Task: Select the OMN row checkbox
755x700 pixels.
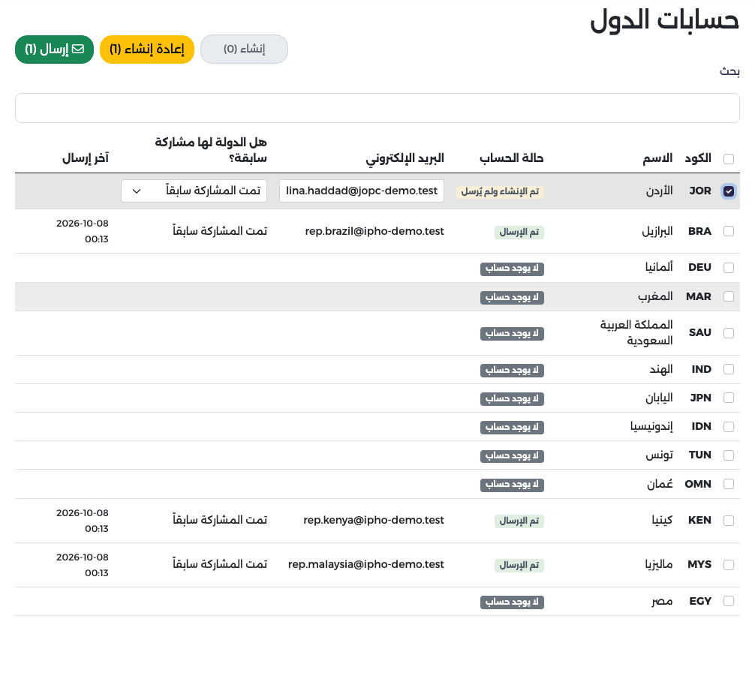Action: [x=729, y=484]
